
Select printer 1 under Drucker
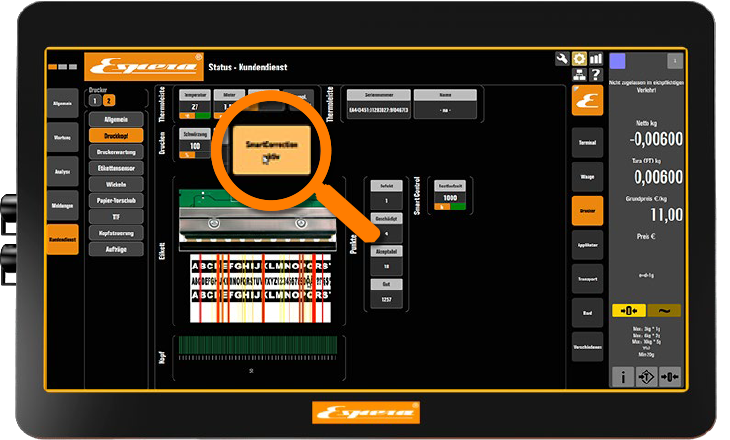tap(94, 100)
